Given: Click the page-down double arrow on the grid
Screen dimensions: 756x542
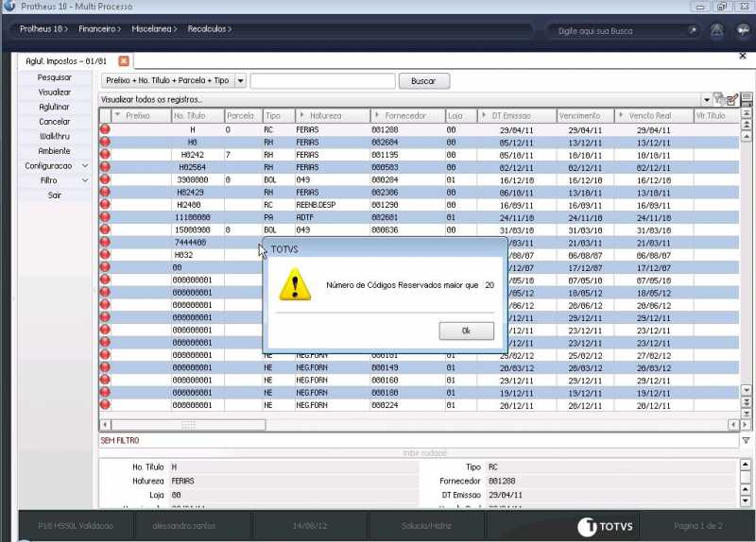Looking at the screenshot, I should pos(747,402).
